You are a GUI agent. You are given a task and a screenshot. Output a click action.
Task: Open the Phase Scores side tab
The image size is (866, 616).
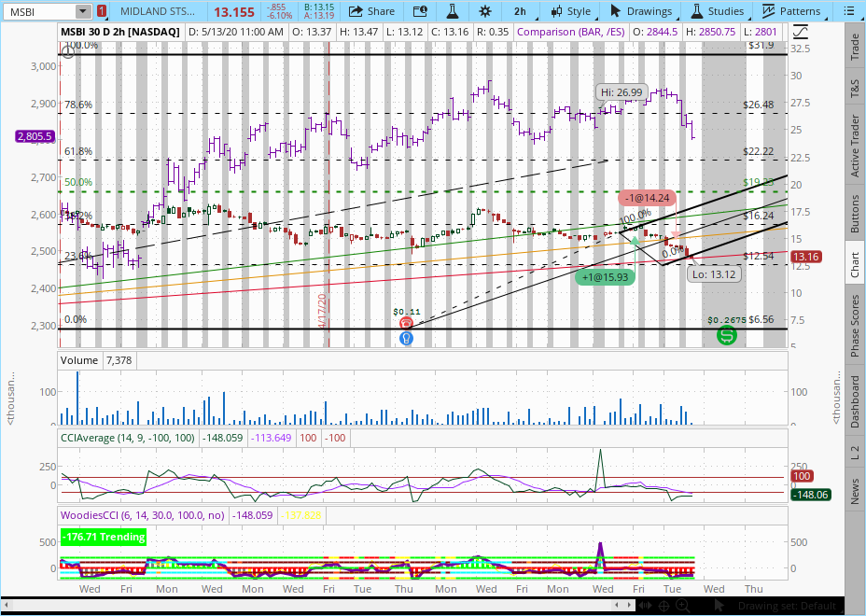pos(855,326)
